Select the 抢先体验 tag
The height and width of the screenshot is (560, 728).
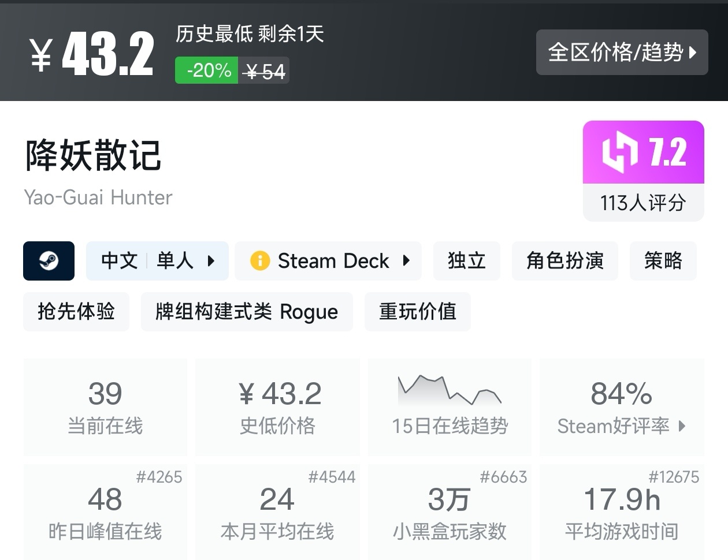76,312
